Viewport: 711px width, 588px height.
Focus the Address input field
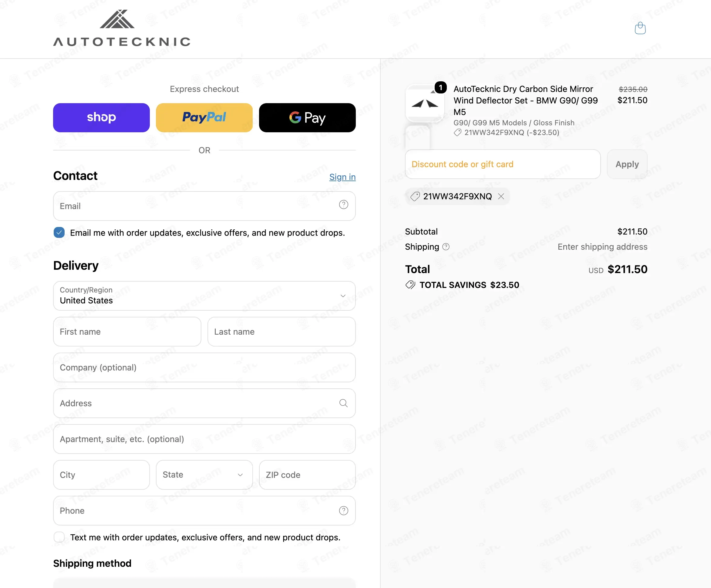(x=204, y=403)
